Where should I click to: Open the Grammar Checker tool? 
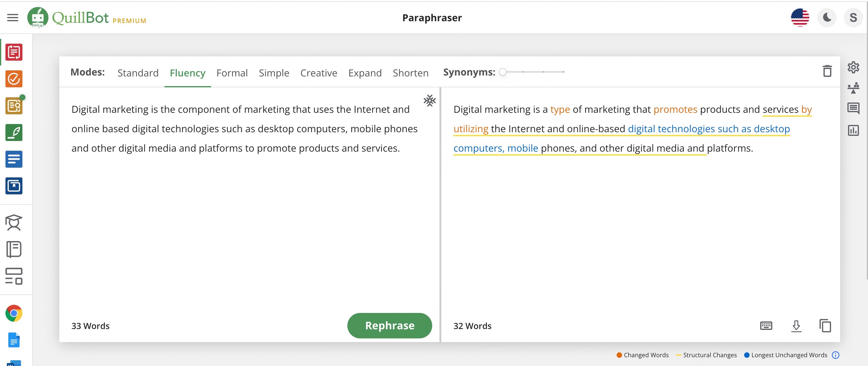click(14, 79)
